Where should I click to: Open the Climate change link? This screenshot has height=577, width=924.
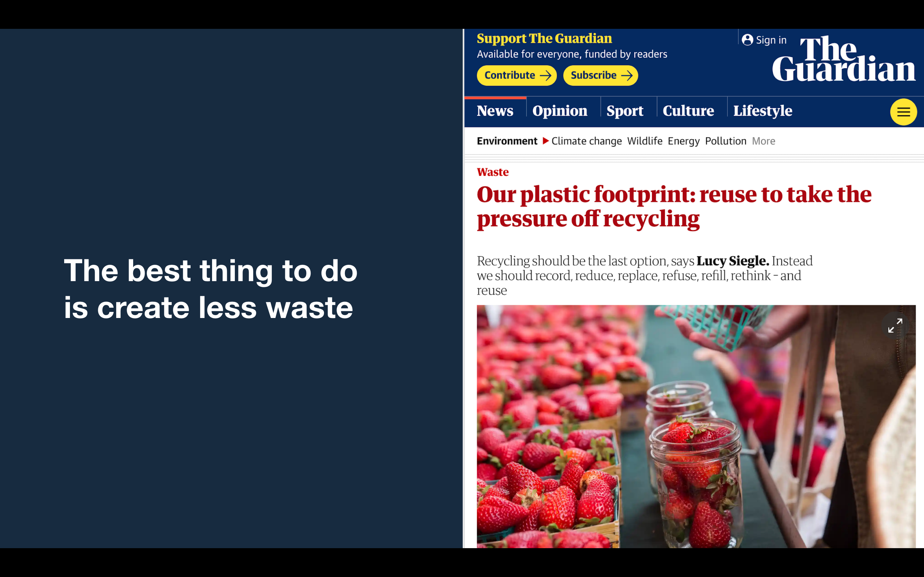coord(586,141)
